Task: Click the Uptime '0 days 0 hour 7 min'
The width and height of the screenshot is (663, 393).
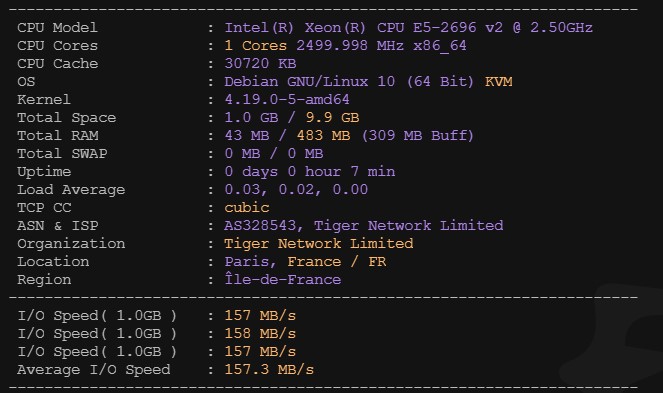Action: 310,171
